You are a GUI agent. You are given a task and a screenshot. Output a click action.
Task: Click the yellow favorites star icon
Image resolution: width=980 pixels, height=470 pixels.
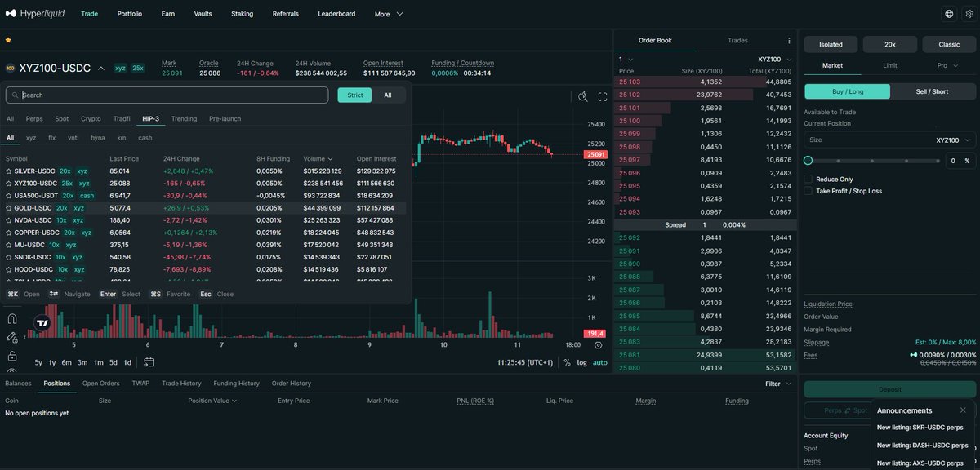[8, 39]
